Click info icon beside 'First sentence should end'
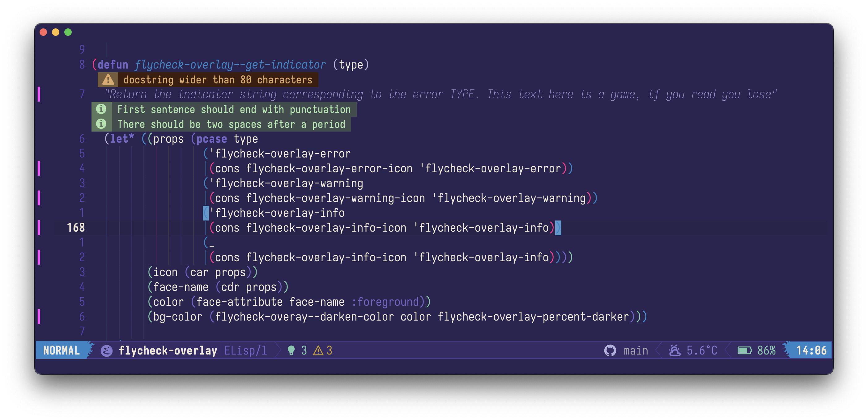 [x=101, y=109]
